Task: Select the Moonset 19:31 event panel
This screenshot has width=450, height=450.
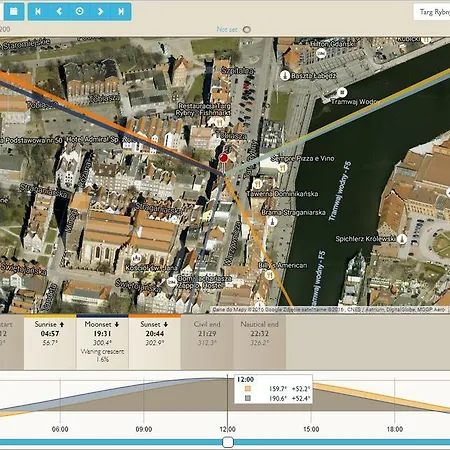Action: pyautogui.click(x=102, y=342)
